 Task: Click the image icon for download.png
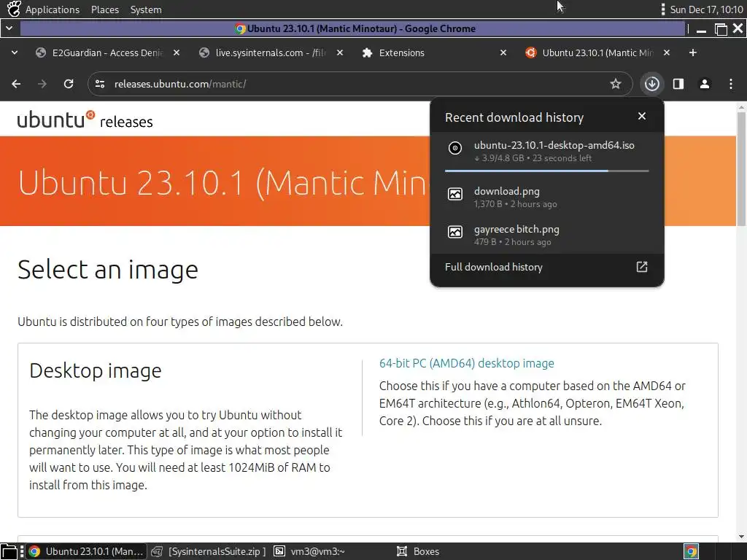[455, 194]
